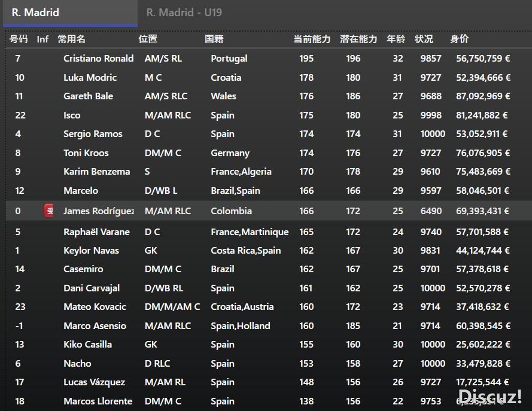Select player Lucas Vázquez

[95, 382]
